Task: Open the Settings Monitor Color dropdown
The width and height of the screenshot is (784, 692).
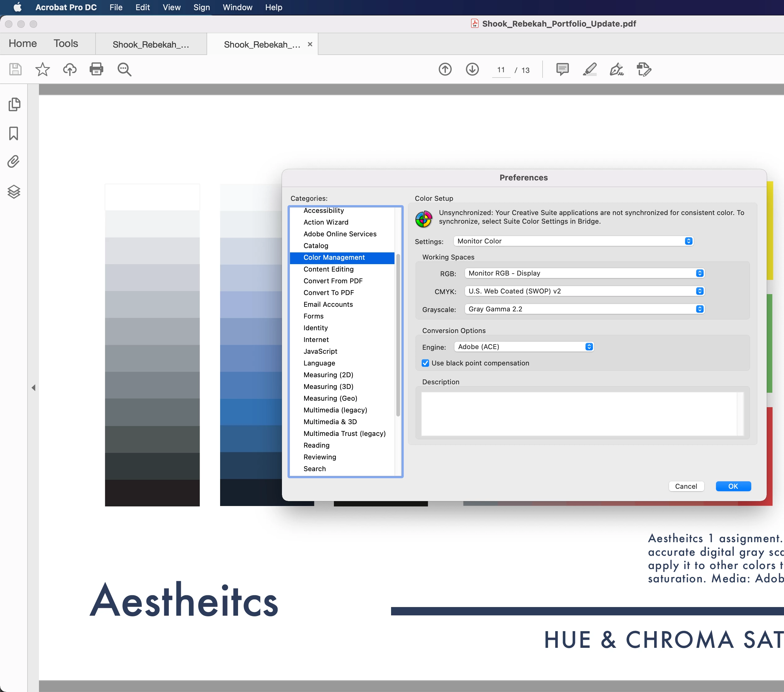Action: (x=573, y=241)
